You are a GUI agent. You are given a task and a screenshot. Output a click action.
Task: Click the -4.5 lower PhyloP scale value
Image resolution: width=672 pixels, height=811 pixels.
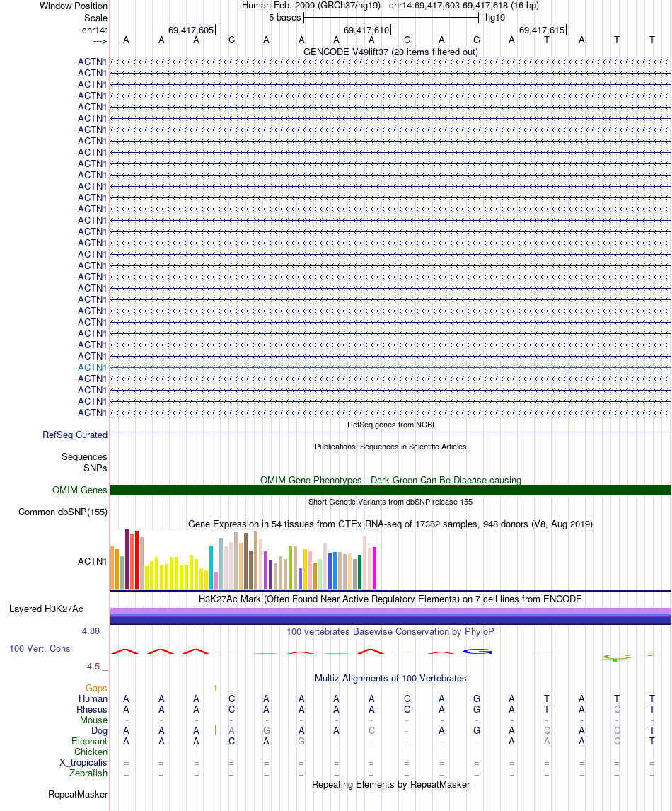point(92,666)
